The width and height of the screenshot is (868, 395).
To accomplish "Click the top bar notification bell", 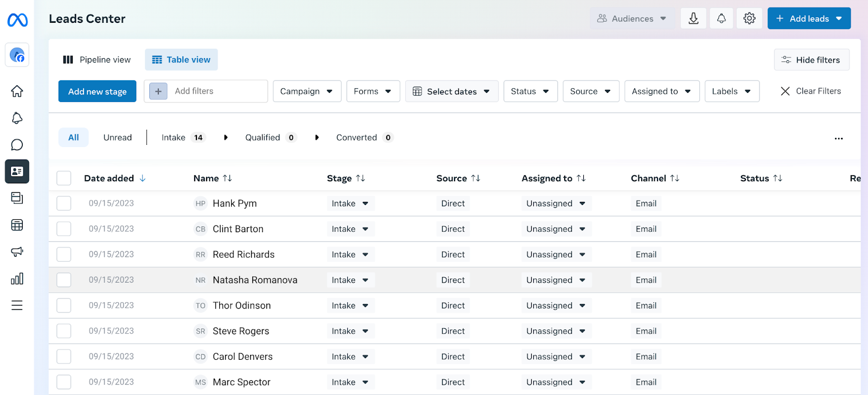I will click(x=722, y=18).
